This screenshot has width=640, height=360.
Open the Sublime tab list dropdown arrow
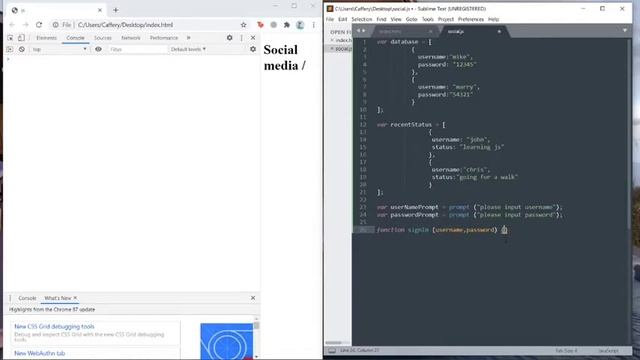[x=624, y=31]
